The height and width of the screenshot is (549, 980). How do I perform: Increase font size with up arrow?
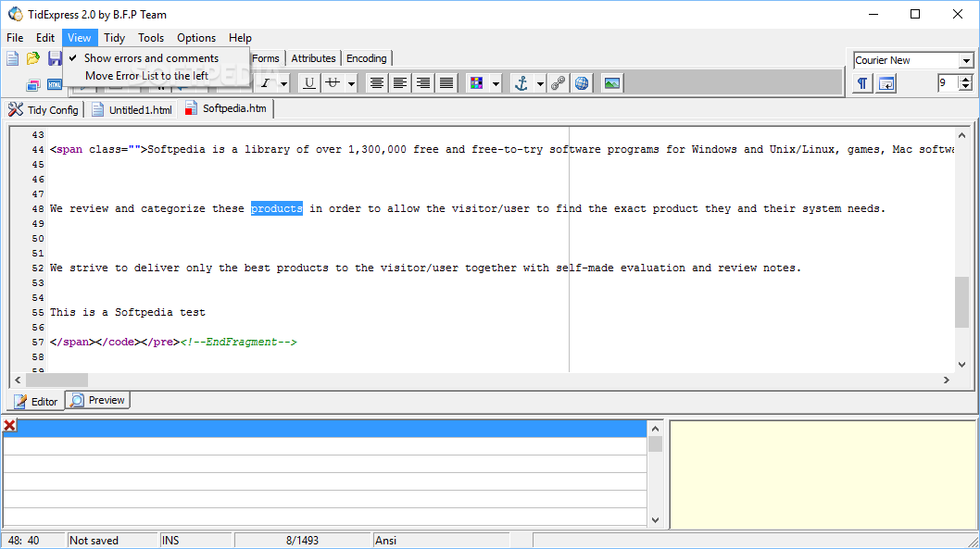tap(965, 79)
